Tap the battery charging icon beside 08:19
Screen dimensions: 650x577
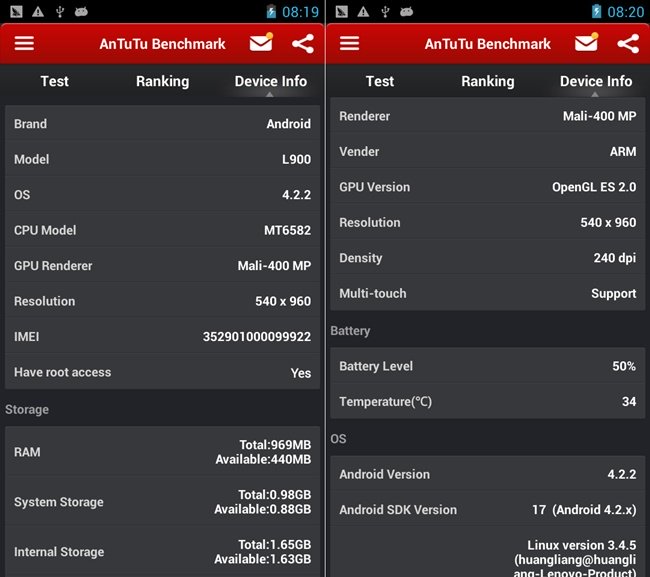point(271,12)
